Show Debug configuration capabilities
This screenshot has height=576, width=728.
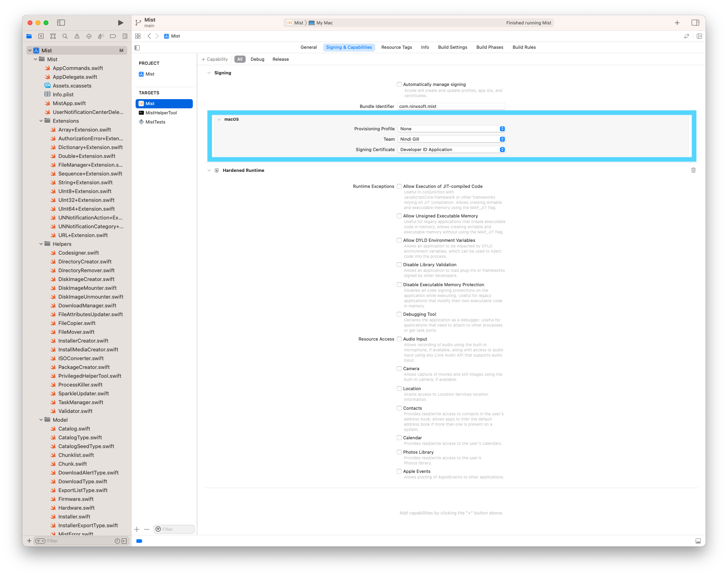click(x=257, y=59)
